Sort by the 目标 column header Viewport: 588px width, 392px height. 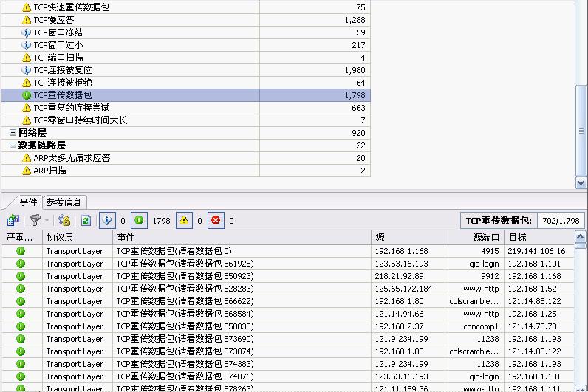539,237
